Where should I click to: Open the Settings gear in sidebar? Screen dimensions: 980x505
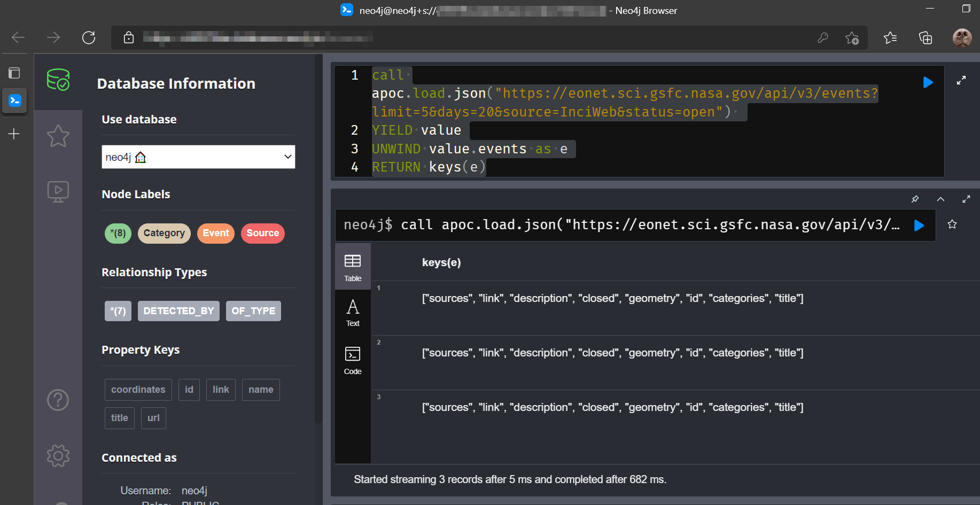tap(58, 456)
